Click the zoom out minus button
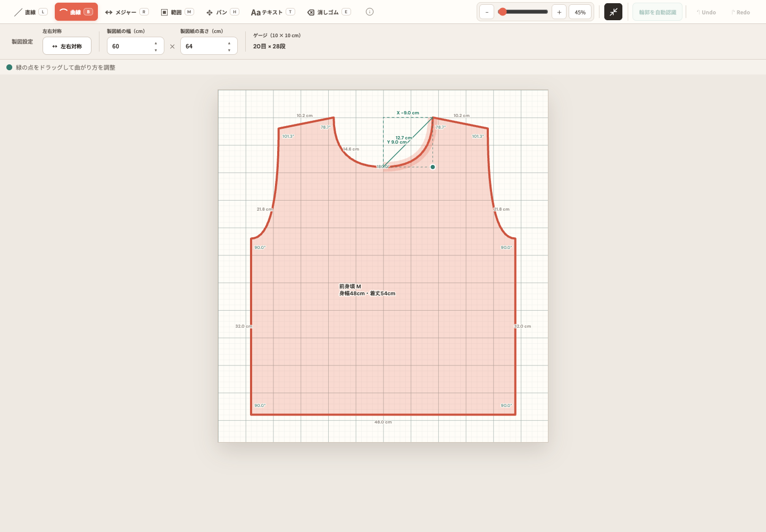 tap(487, 12)
